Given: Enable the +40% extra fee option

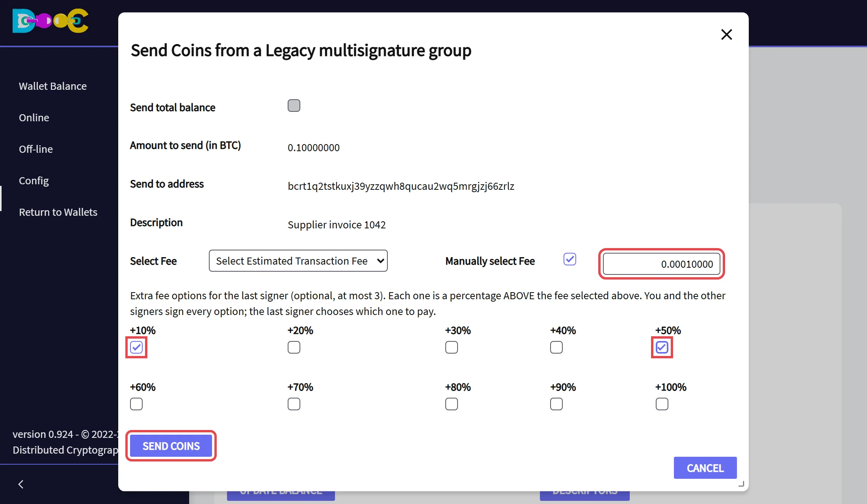Looking at the screenshot, I should tap(556, 347).
